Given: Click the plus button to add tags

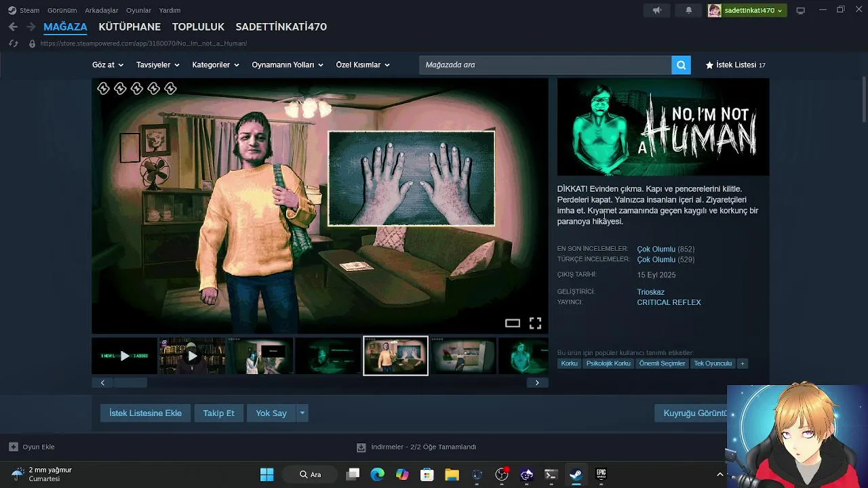Looking at the screenshot, I should 743,363.
